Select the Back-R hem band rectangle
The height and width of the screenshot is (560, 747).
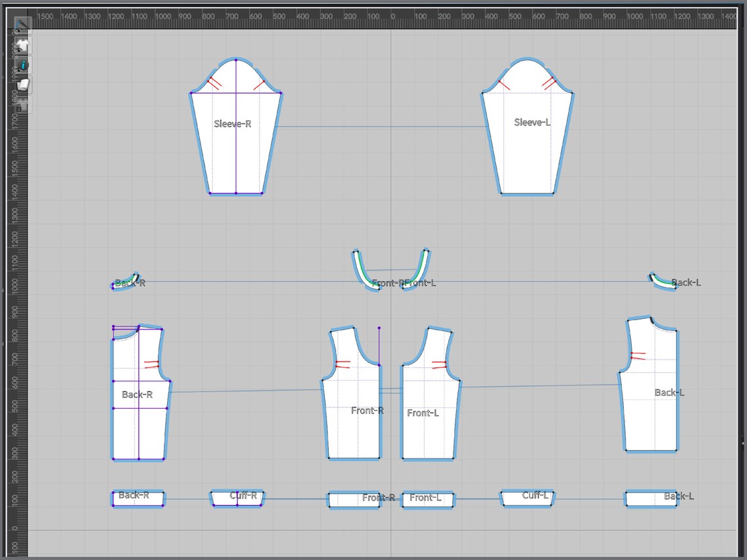138,498
